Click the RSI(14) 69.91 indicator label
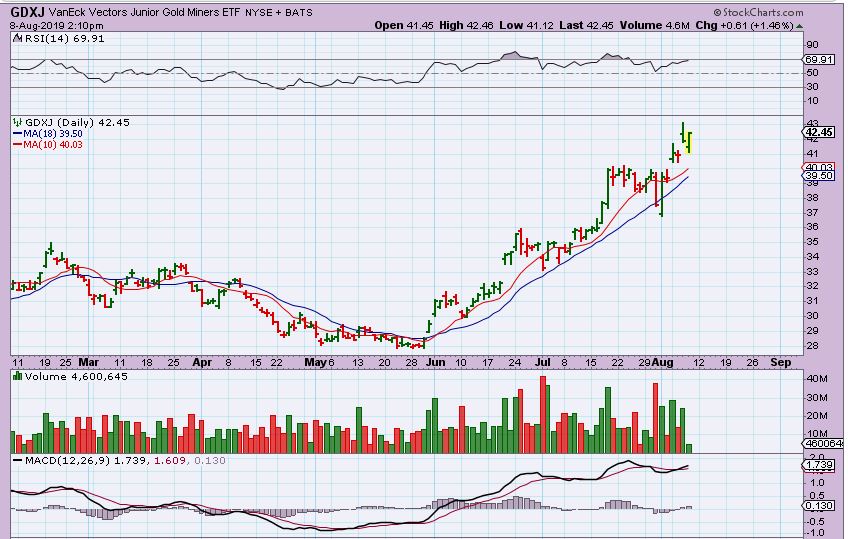Image resolution: width=848 pixels, height=539 pixels. [65, 39]
